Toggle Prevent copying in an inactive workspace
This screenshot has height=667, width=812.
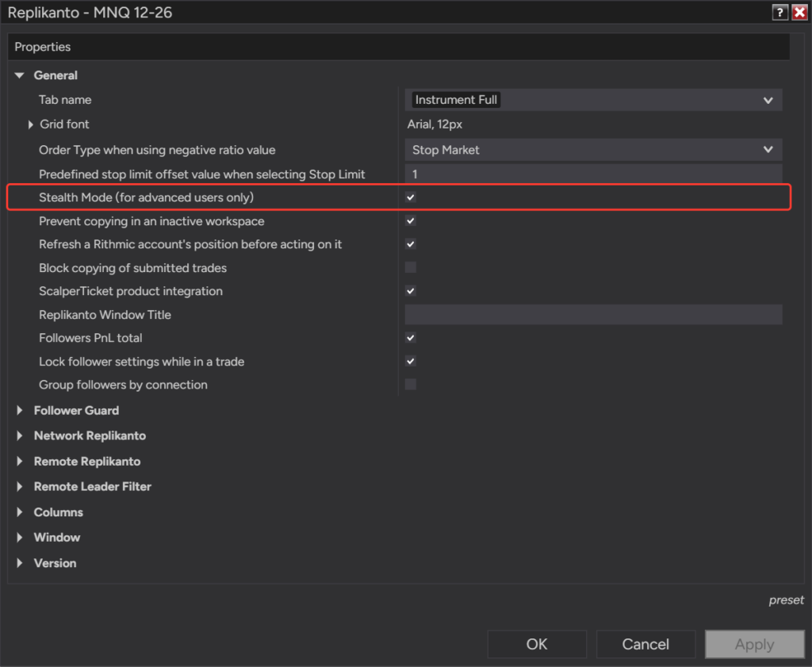(411, 220)
